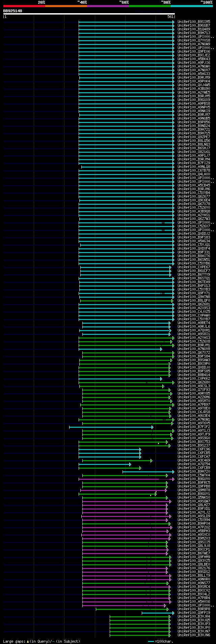Screen dimensions: 216x644
Task: Click the UniRef100_Q93YZ5 hit name
Action: click(194, 561)
